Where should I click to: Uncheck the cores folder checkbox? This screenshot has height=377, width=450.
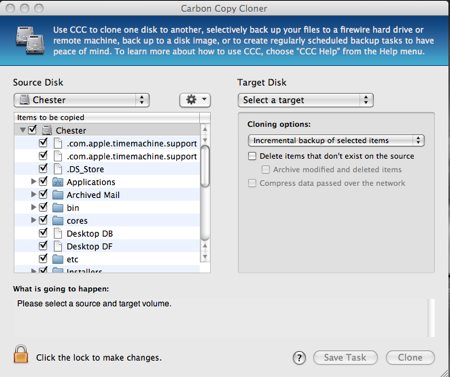[x=43, y=220]
